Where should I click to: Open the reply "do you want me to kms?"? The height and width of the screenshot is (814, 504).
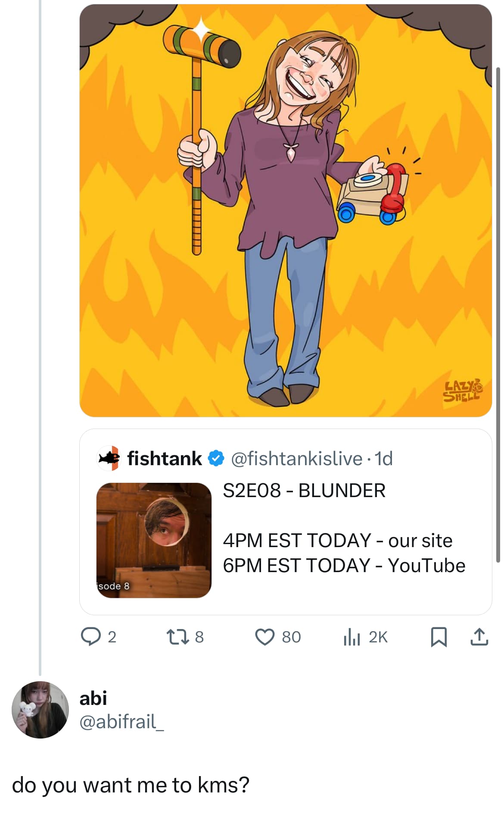click(131, 785)
